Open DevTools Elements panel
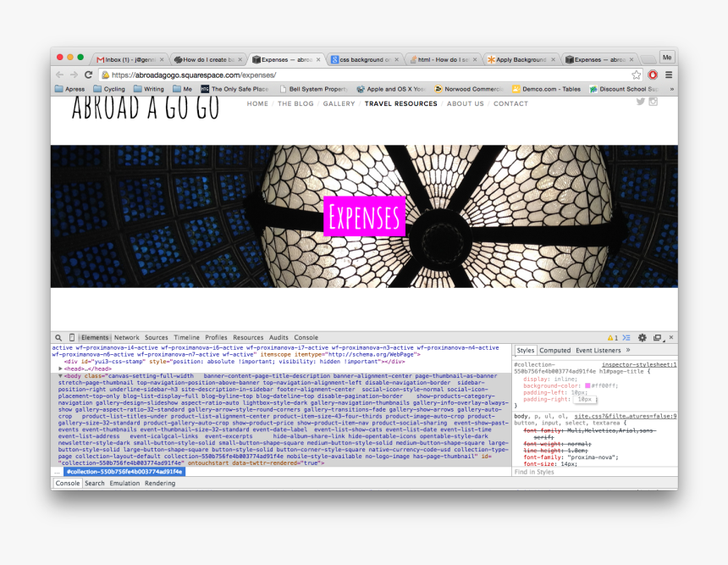The height and width of the screenshot is (565, 728). [x=95, y=338]
